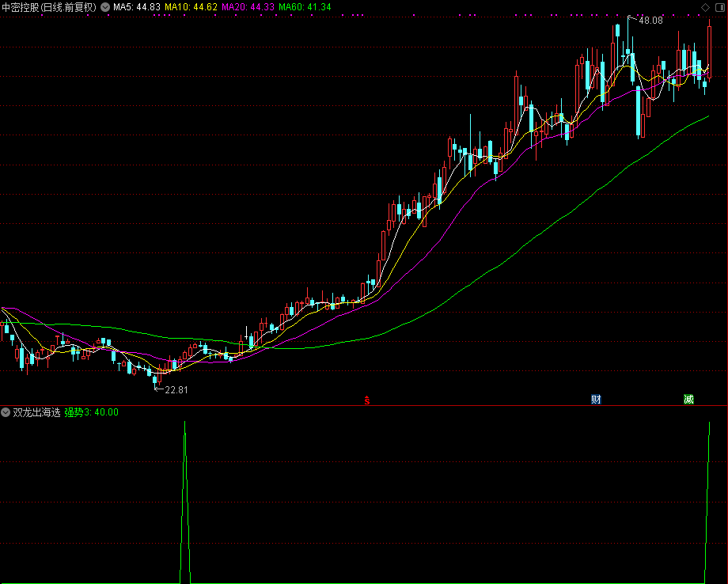Click the red S marker on timeline
The height and width of the screenshot is (584, 728).
point(367,400)
